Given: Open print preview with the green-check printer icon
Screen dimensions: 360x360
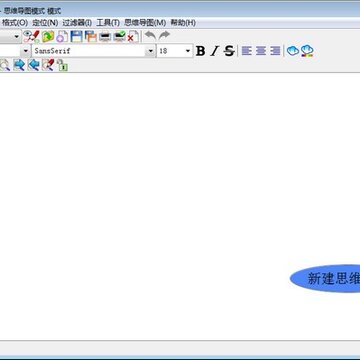Looking at the screenshot, I should point(119,36).
